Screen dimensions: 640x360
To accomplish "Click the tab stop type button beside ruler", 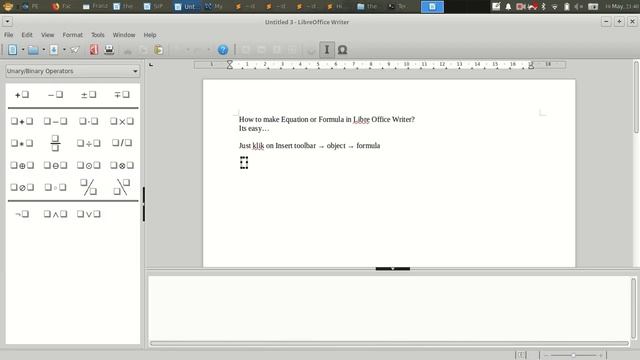I will 151,64.
